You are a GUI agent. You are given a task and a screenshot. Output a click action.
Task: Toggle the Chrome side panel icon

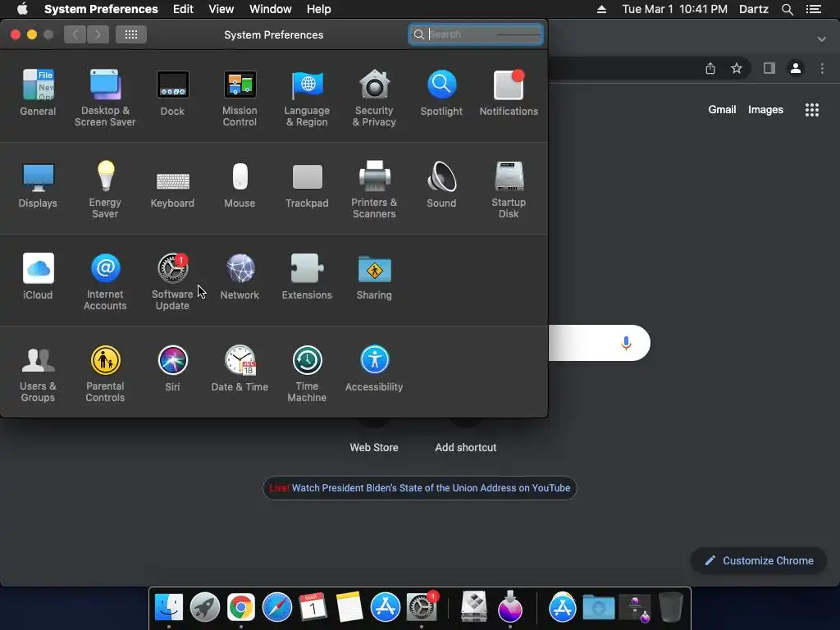pos(769,68)
